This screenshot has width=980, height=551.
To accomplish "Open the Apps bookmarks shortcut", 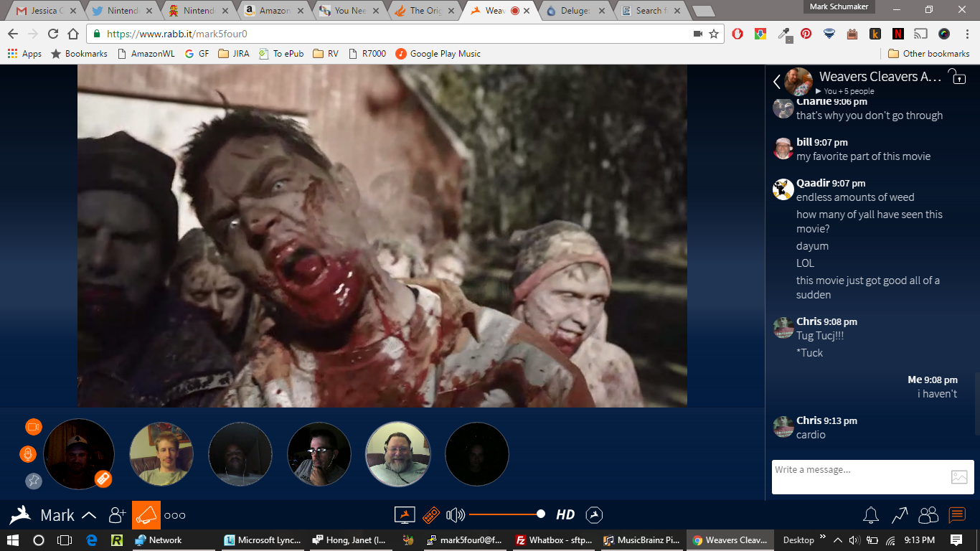I will pyautogui.click(x=24, y=54).
